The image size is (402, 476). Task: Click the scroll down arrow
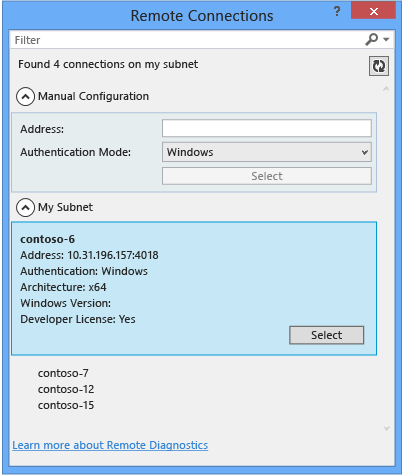point(386,428)
